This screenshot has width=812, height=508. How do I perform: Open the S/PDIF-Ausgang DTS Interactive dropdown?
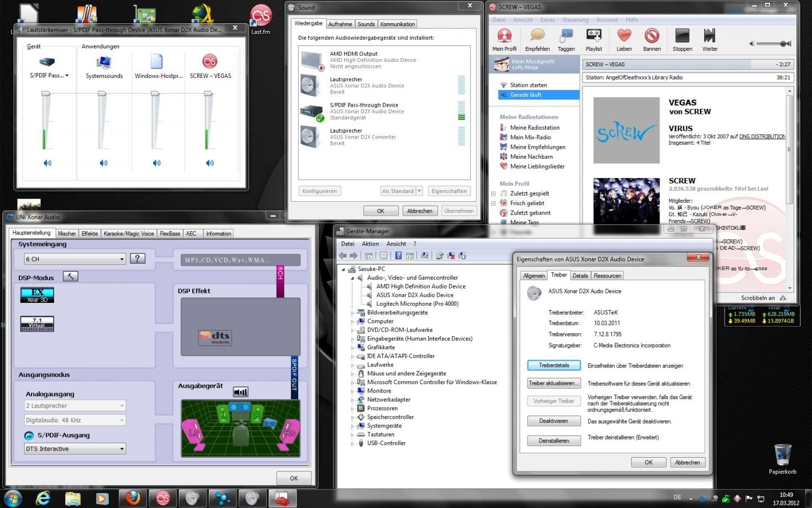[x=75, y=448]
